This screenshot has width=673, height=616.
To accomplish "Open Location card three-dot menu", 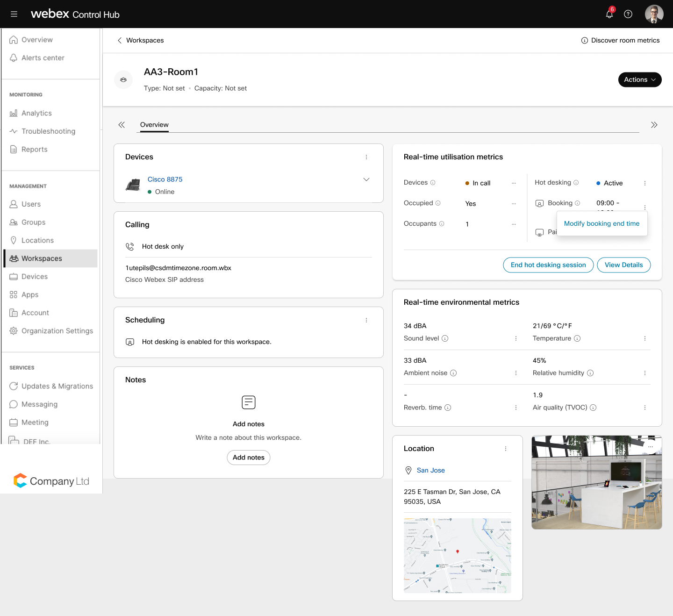I will click(x=506, y=449).
